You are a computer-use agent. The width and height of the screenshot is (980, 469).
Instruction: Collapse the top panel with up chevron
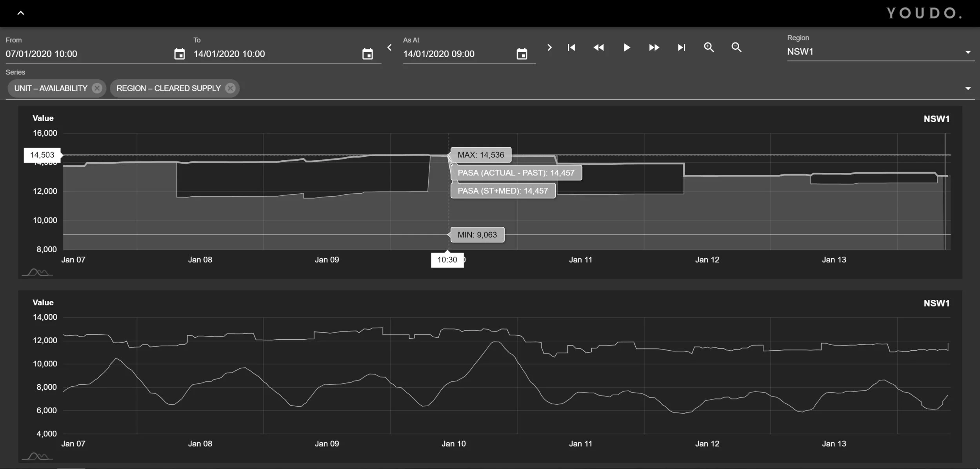point(21,13)
